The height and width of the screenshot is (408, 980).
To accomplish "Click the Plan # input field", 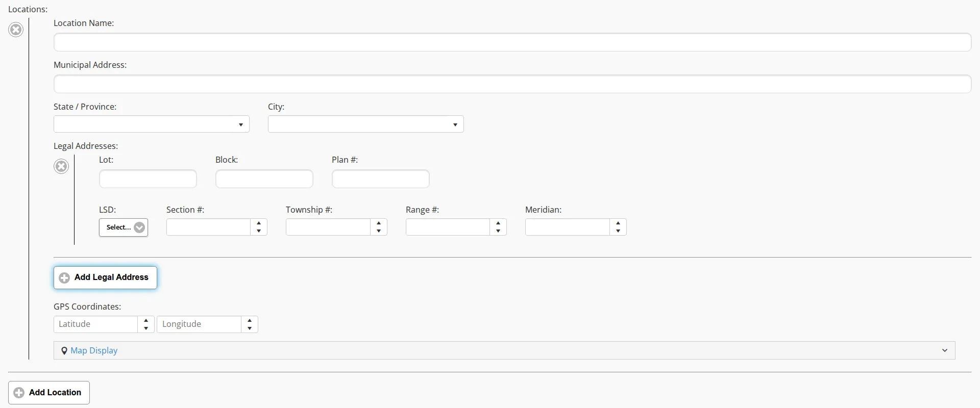I will [381, 179].
